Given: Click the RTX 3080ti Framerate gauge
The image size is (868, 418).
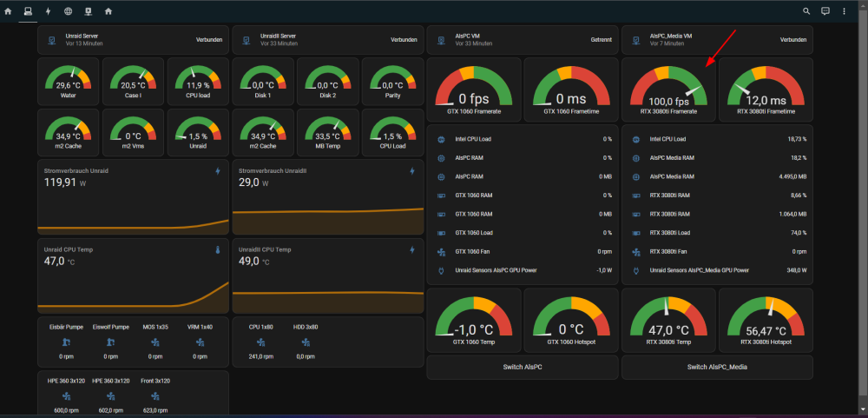Looking at the screenshot, I should tap(668, 90).
